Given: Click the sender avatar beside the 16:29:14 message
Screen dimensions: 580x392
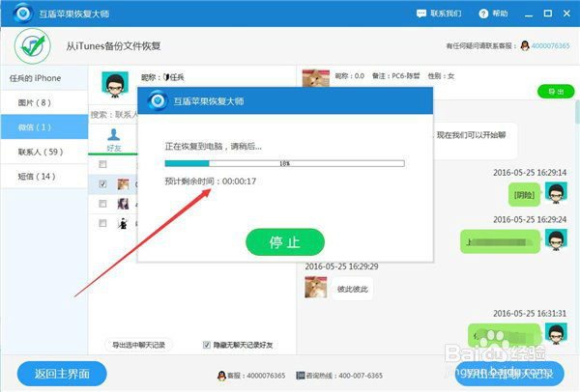Looking at the screenshot, I should 556,193.
